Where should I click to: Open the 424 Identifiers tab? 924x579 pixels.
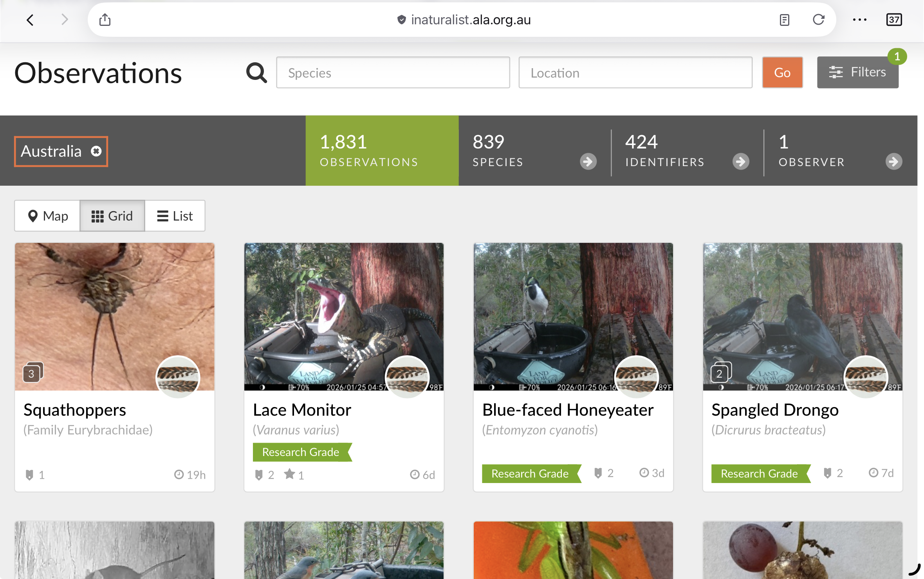(x=688, y=150)
